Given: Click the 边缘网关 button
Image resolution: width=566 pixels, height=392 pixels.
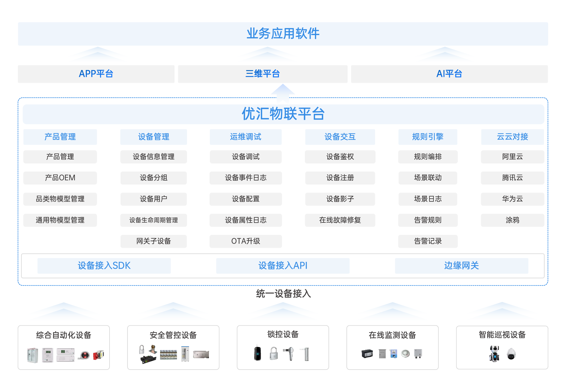Looking at the screenshot, I should click(x=461, y=266).
